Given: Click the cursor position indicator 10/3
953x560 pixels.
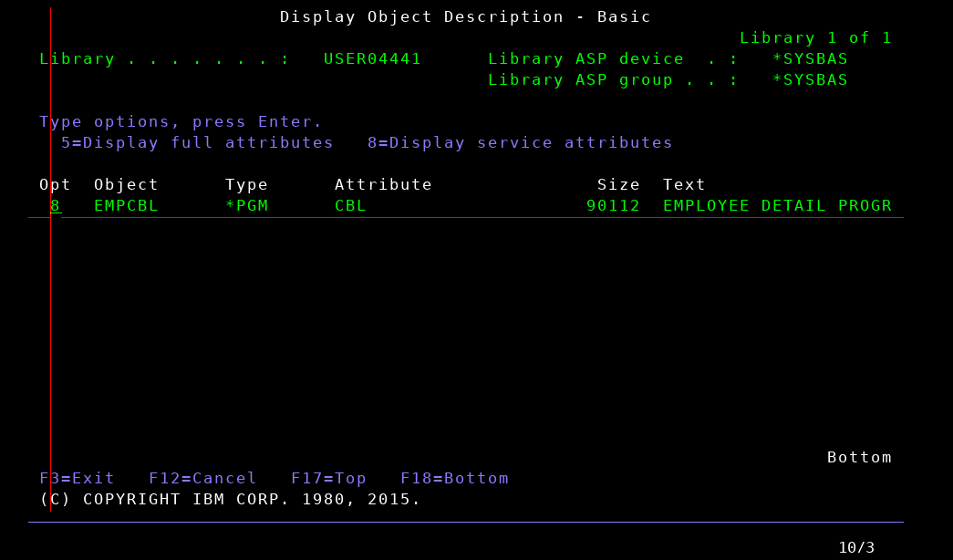Looking at the screenshot, I should (x=856, y=547).
